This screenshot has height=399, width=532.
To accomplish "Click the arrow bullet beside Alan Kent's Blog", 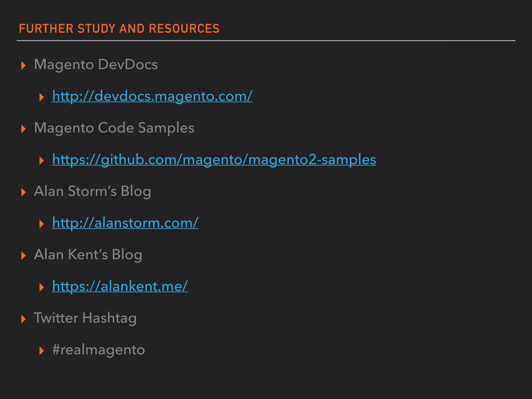I will [x=23, y=255].
